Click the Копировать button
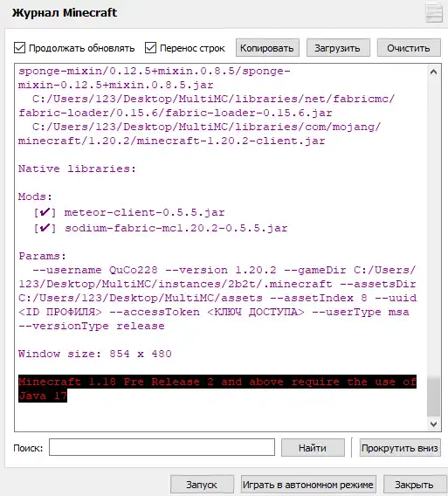 (x=267, y=48)
